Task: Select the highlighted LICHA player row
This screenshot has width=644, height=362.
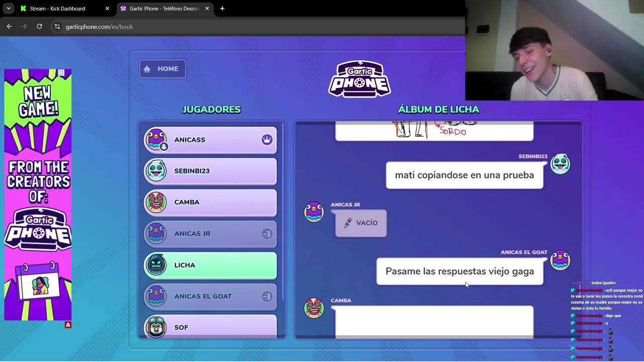Action: [210, 265]
